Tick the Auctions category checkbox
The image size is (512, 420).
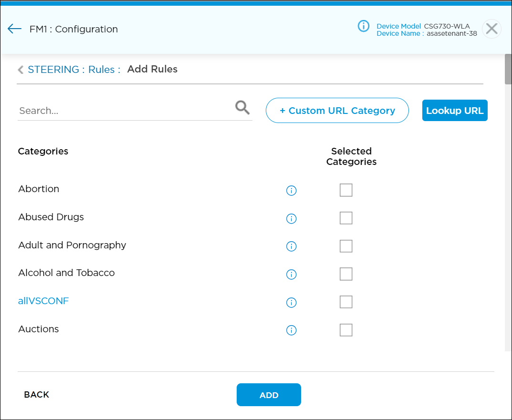point(346,330)
